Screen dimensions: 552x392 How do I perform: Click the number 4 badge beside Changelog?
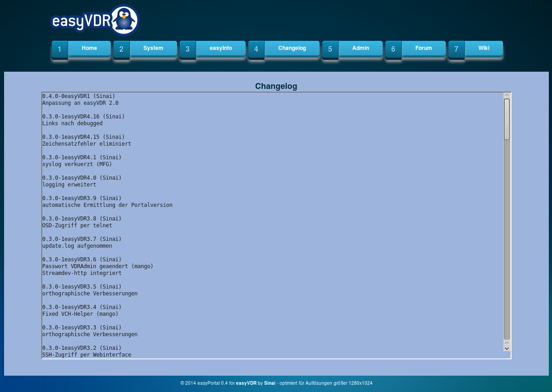point(256,49)
